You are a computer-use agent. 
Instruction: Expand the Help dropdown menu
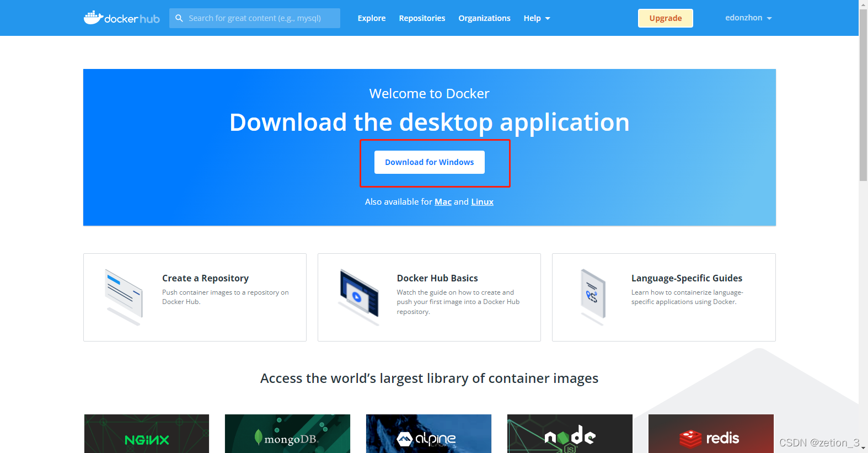(537, 18)
